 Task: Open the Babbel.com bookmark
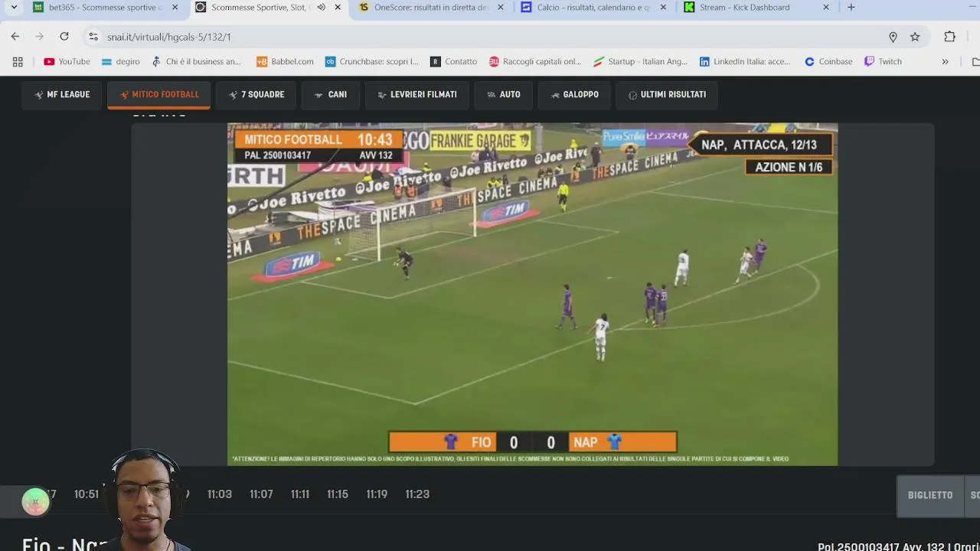tap(285, 61)
